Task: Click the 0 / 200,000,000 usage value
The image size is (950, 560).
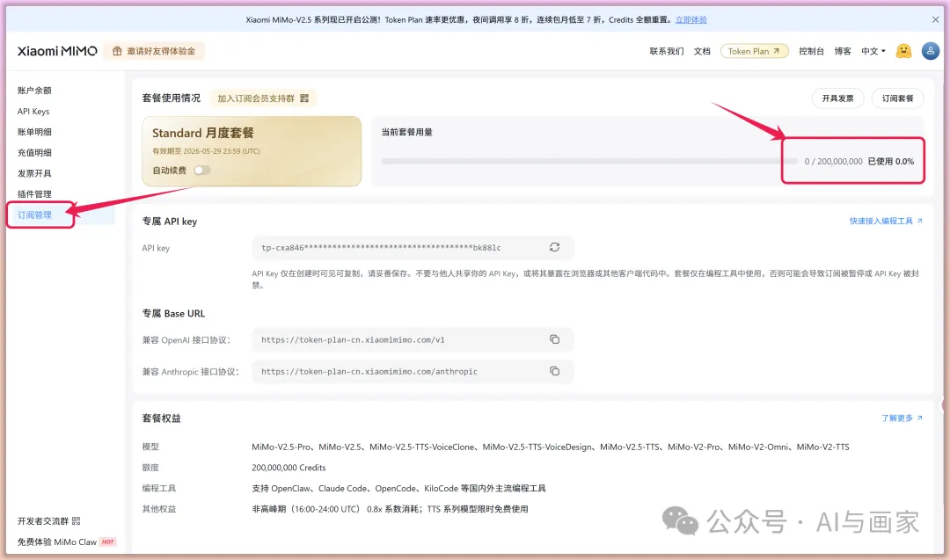Action: pos(833,162)
